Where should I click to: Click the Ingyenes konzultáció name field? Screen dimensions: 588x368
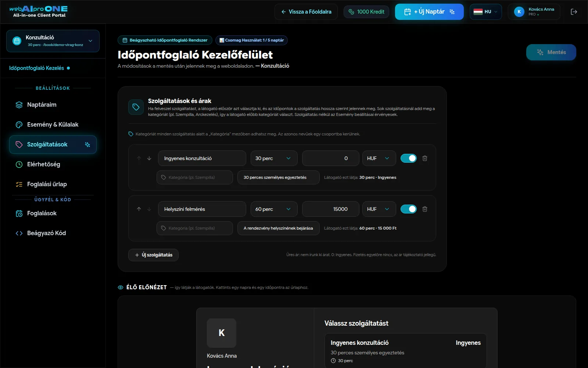click(x=202, y=158)
